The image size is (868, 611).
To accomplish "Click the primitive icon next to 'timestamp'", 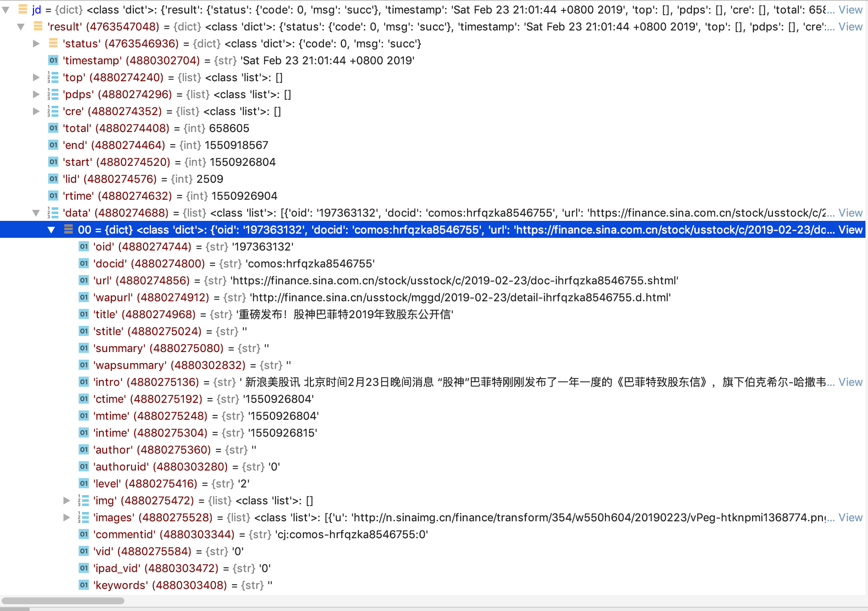I will [x=53, y=61].
